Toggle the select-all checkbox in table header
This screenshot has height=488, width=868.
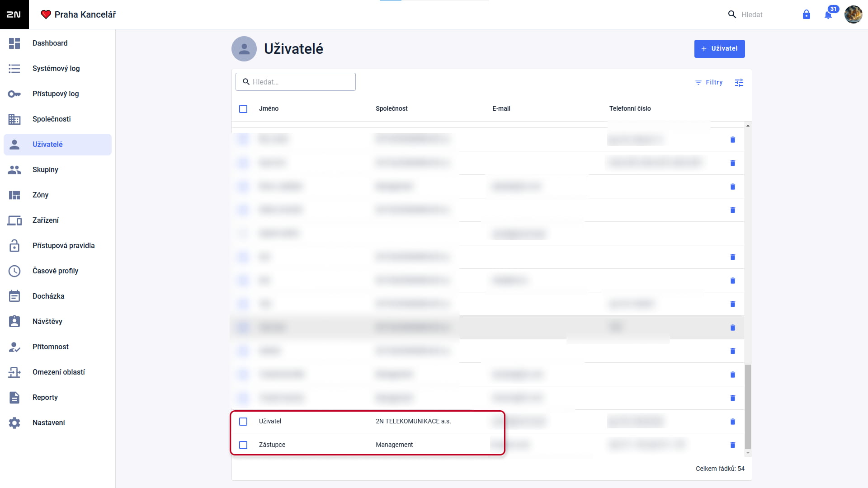point(243,109)
